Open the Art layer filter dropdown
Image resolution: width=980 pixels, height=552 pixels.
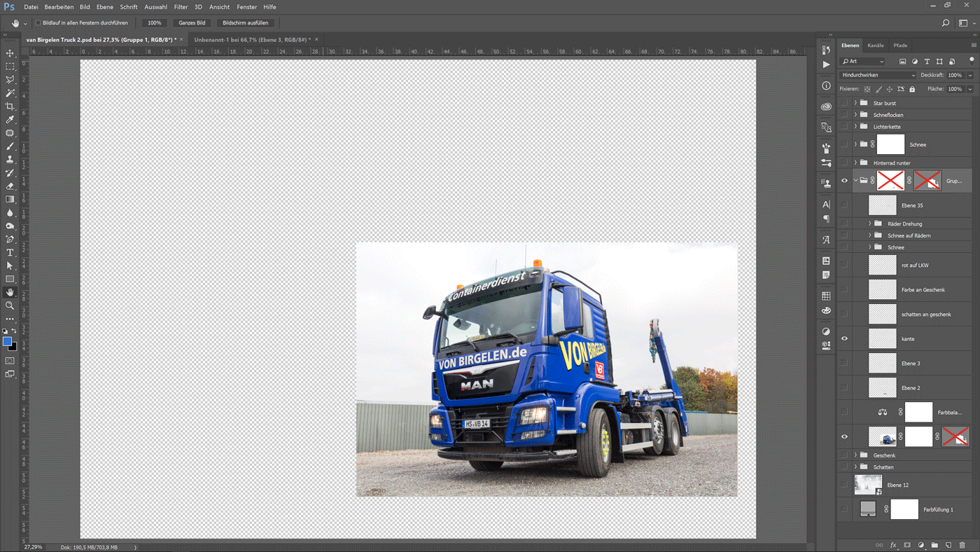click(863, 62)
